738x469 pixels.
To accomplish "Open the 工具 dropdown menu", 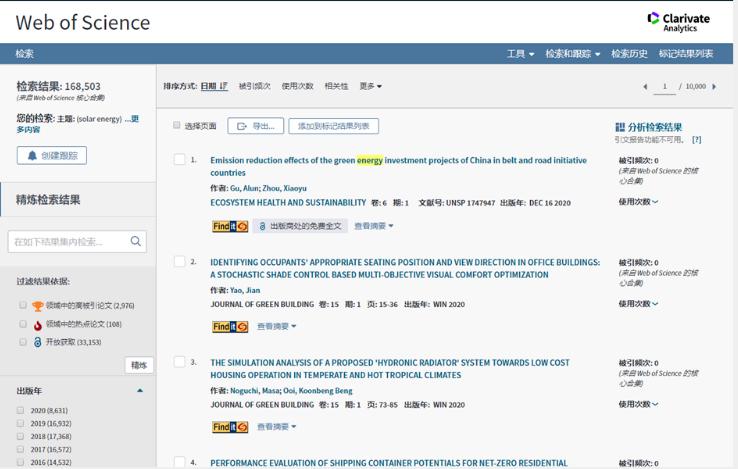I will tap(520, 54).
